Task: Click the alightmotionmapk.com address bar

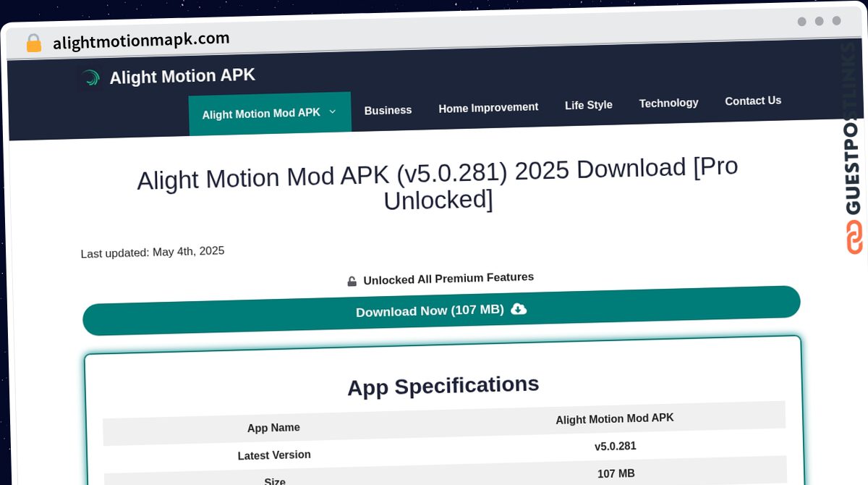Action: tap(141, 41)
